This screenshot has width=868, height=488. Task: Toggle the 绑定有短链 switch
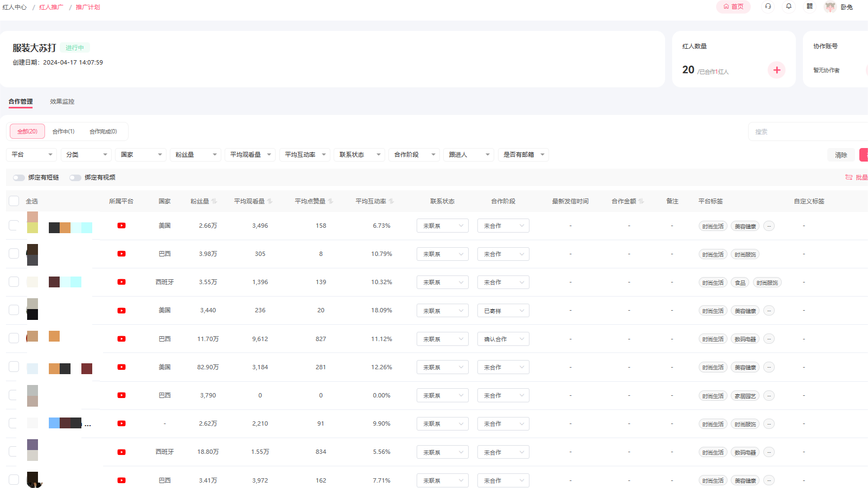pos(19,178)
